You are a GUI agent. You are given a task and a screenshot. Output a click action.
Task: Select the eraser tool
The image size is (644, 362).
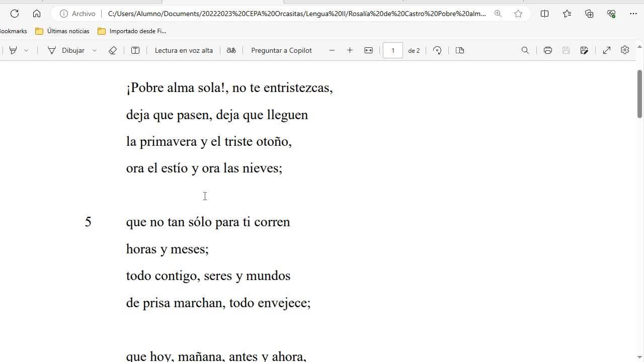click(113, 50)
